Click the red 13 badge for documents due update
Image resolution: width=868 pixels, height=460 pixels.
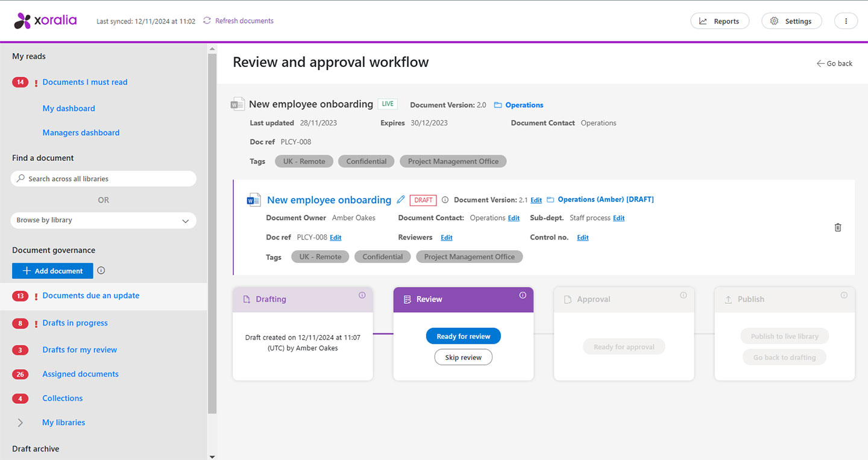coord(20,296)
